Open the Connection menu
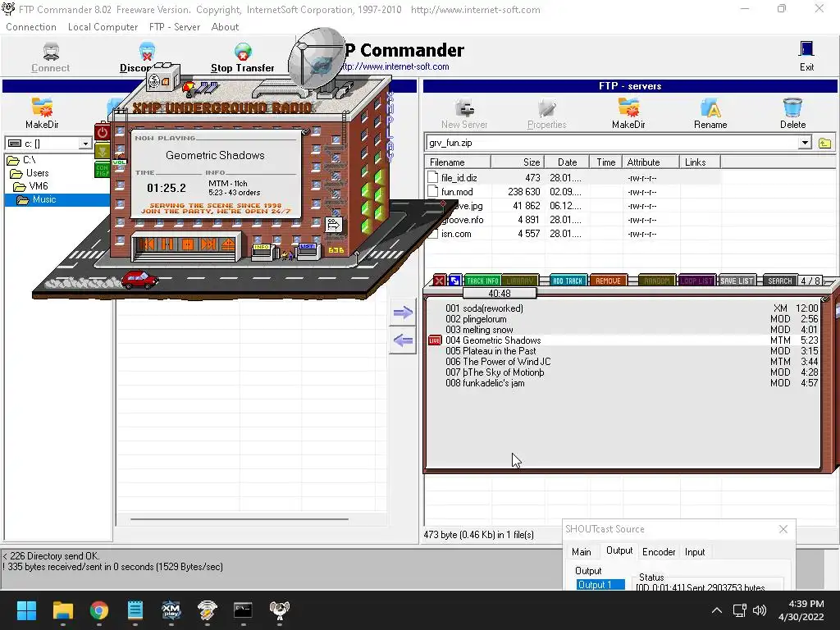This screenshot has width=840, height=630. 31,27
